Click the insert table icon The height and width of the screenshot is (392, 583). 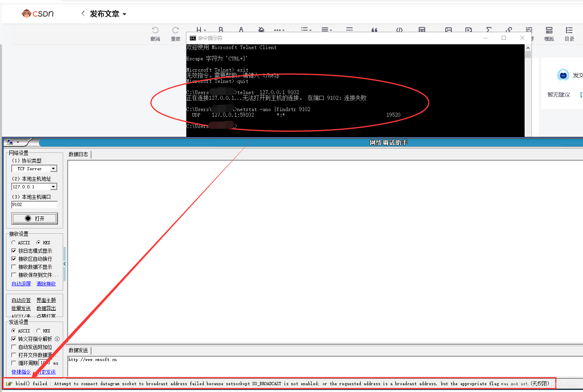(422, 30)
